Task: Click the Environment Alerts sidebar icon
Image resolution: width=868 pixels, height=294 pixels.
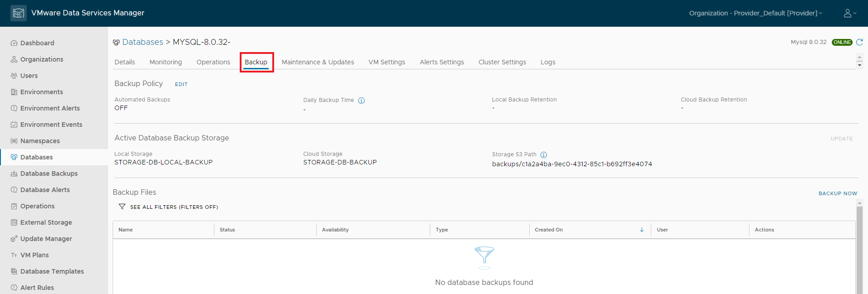Action: tap(14, 108)
